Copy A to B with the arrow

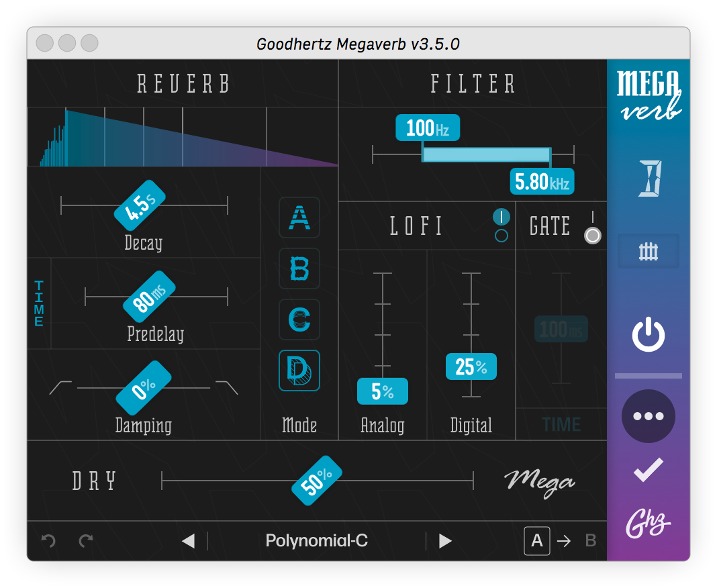564,542
